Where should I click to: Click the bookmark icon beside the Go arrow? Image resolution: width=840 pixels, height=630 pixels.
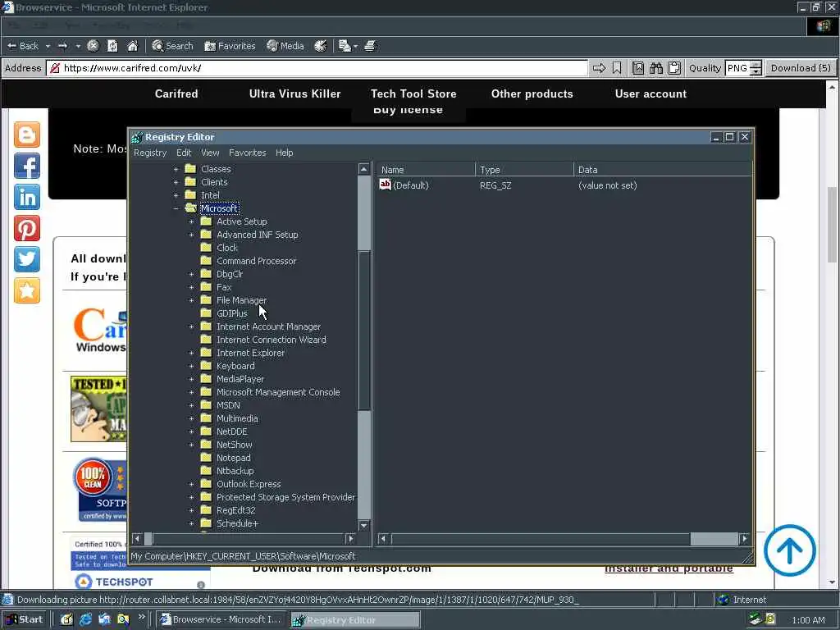tap(617, 68)
